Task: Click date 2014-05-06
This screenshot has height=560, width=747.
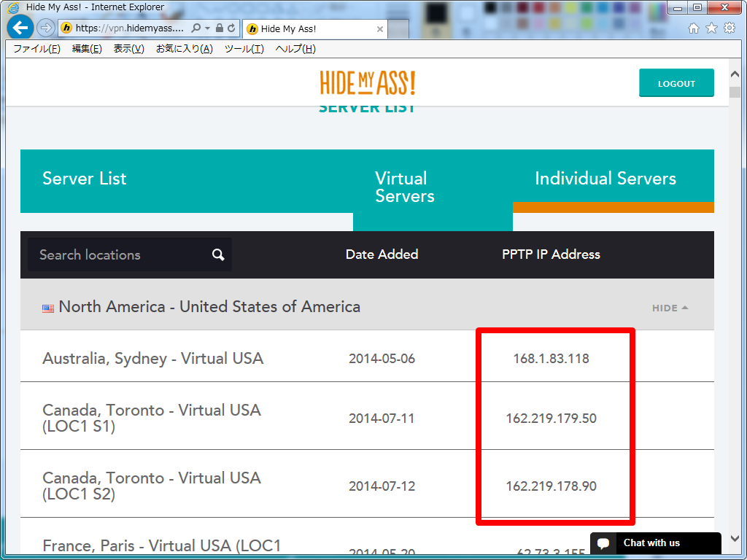Action: (x=382, y=359)
